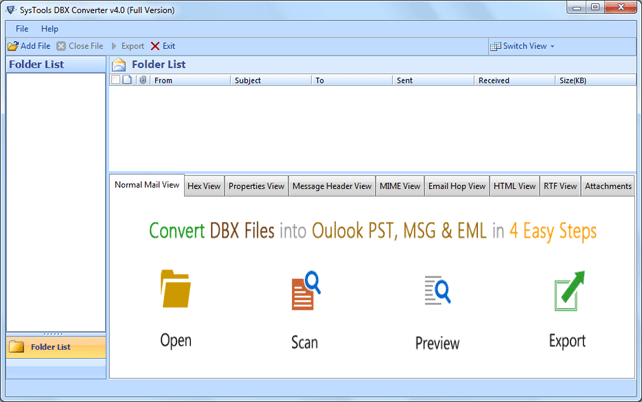Click the Close File text label

pyautogui.click(x=86, y=46)
